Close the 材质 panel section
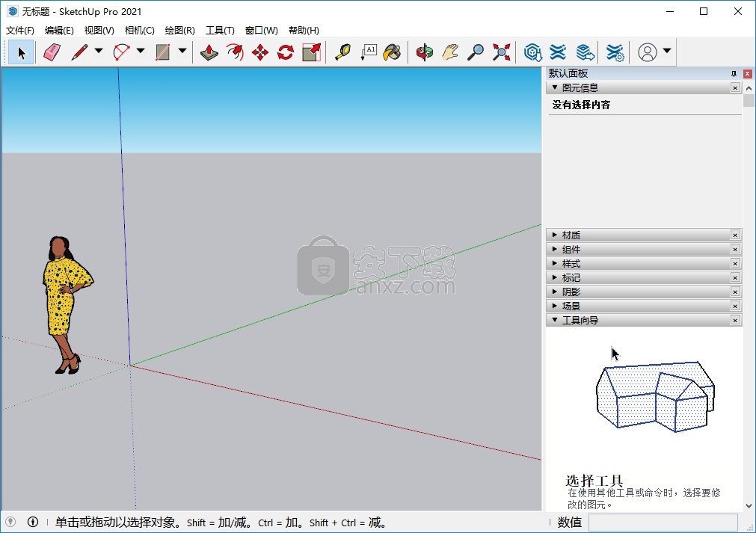This screenshot has height=533, width=756. pyautogui.click(x=735, y=235)
